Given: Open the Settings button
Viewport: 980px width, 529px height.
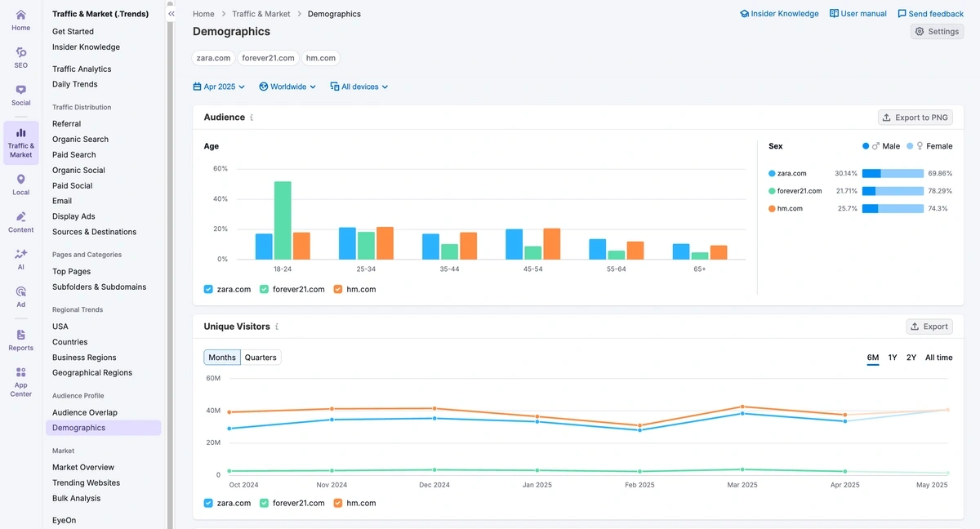Looking at the screenshot, I should [937, 31].
